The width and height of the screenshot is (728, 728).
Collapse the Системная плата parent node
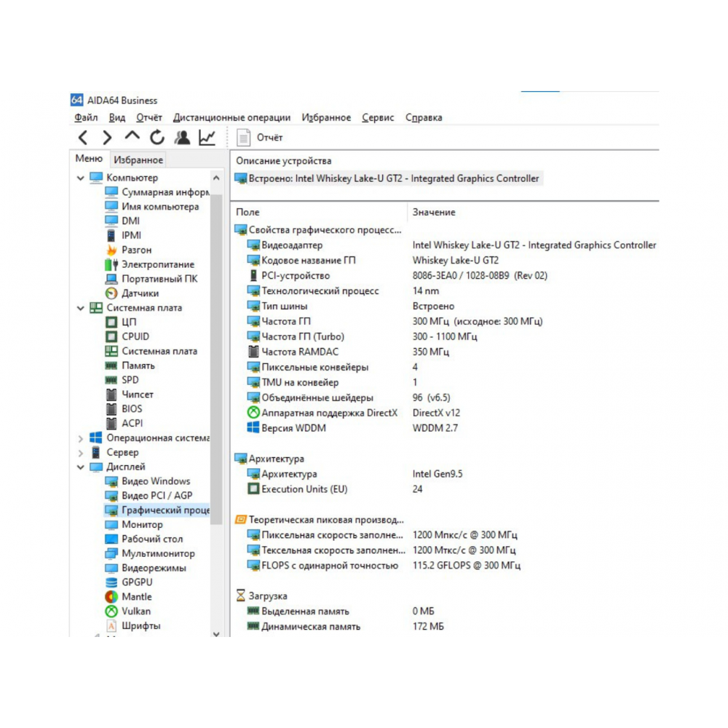pyautogui.click(x=80, y=308)
